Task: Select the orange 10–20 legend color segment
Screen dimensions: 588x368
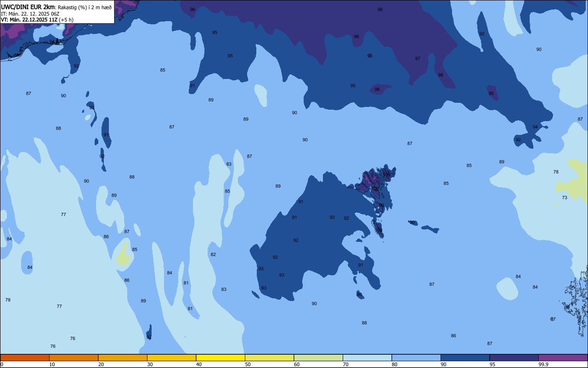Action: tap(73, 357)
